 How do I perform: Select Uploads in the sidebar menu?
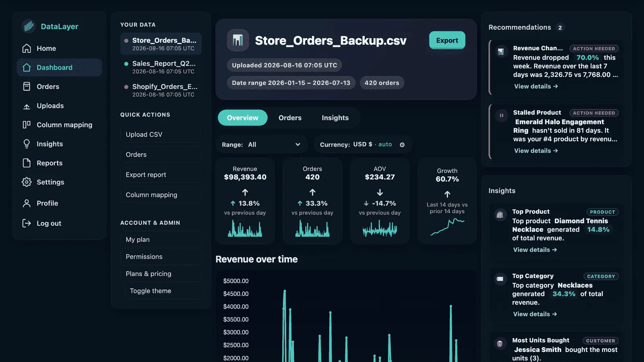(x=59, y=106)
